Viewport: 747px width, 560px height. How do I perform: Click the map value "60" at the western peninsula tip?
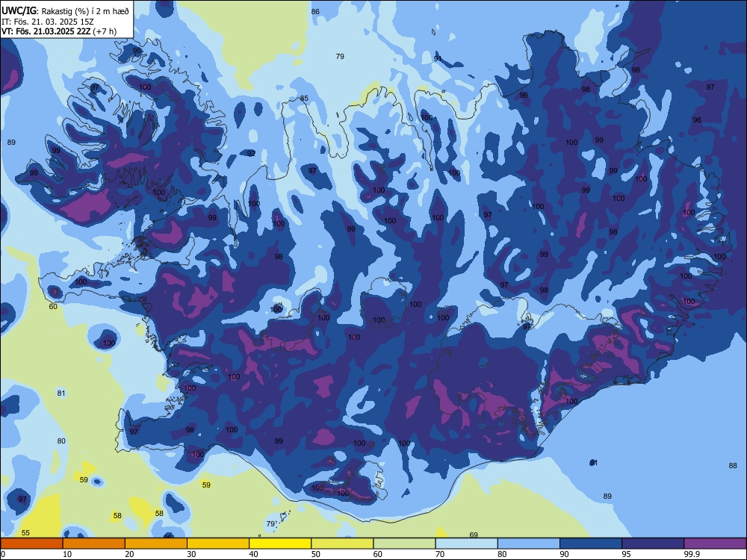point(53,306)
